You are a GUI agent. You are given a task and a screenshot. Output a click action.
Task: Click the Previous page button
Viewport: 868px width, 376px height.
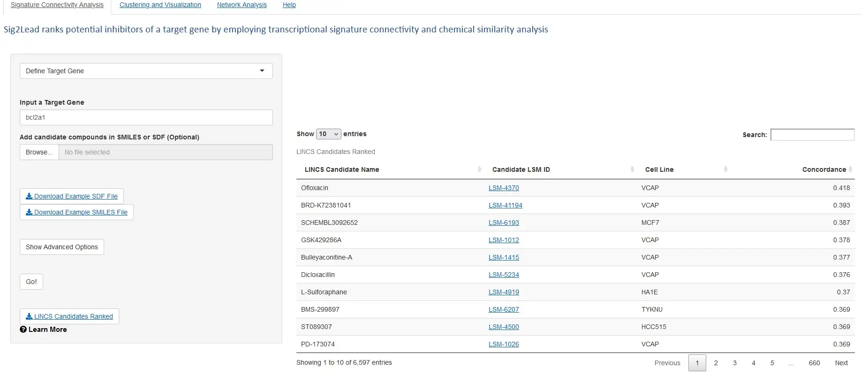pos(667,363)
